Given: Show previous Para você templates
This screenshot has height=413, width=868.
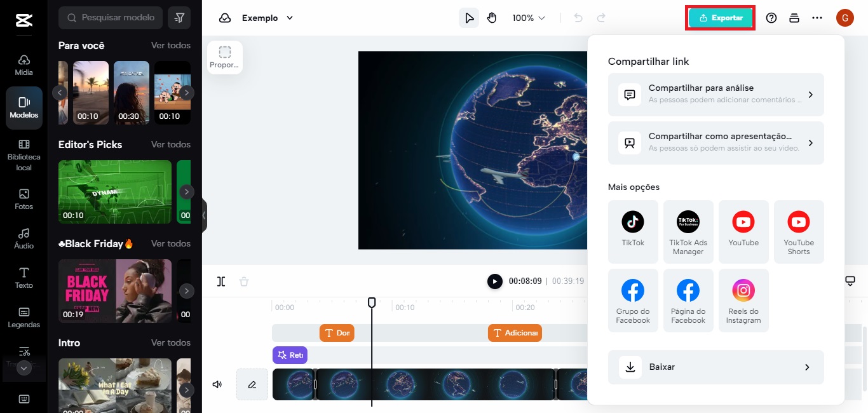Looking at the screenshot, I should 60,93.
